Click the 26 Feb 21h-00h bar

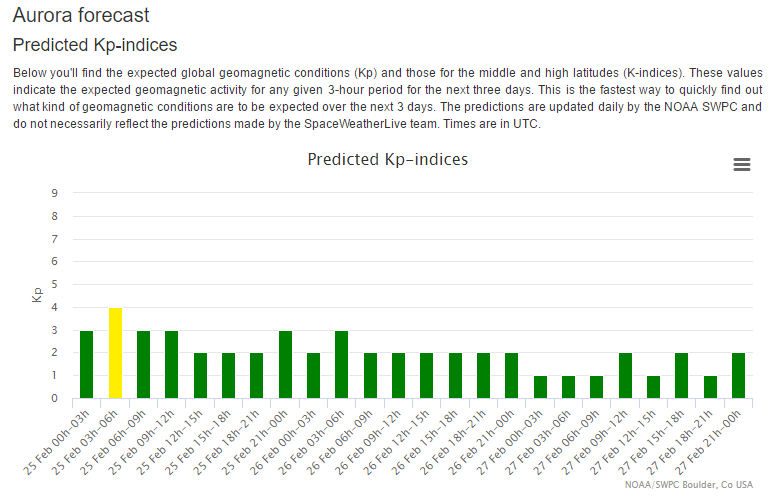coord(512,376)
